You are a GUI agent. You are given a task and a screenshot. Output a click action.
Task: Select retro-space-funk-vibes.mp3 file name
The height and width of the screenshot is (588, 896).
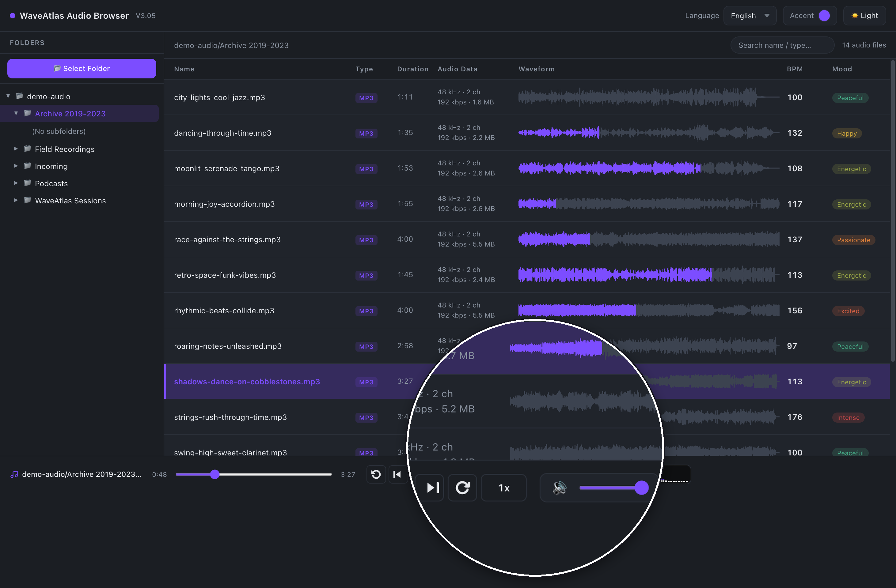(225, 275)
